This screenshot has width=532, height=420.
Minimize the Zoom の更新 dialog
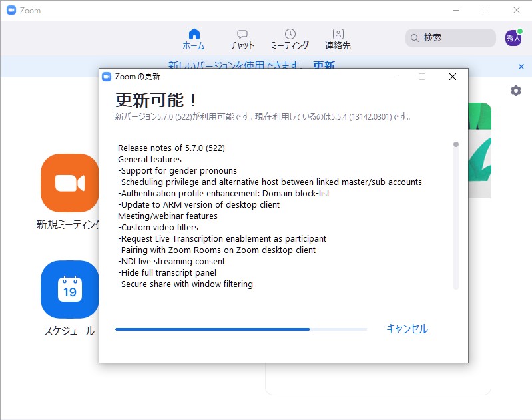pos(392,77)
